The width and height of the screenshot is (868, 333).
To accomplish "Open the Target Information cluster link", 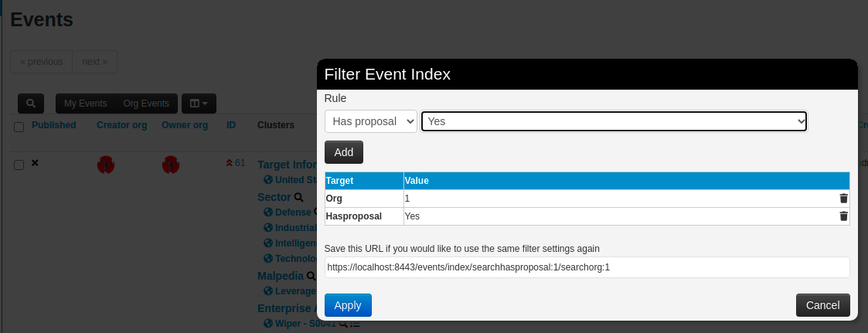I will (288, 165).
